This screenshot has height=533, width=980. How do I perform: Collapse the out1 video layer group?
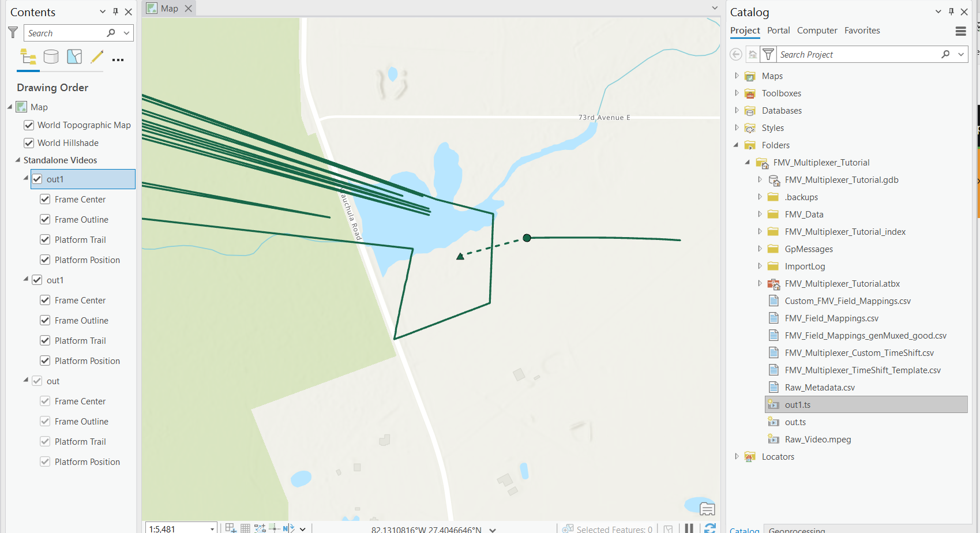[x=25, y=179]
